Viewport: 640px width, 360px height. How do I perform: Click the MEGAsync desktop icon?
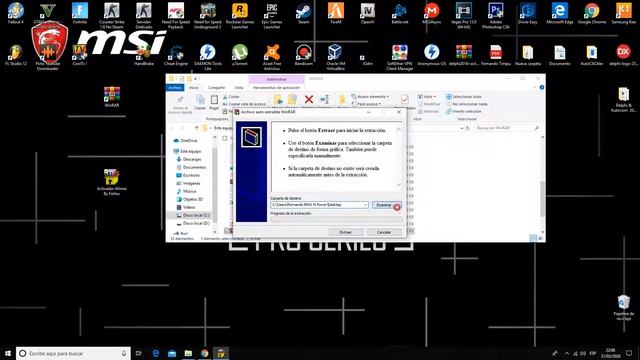coord(432,13)
